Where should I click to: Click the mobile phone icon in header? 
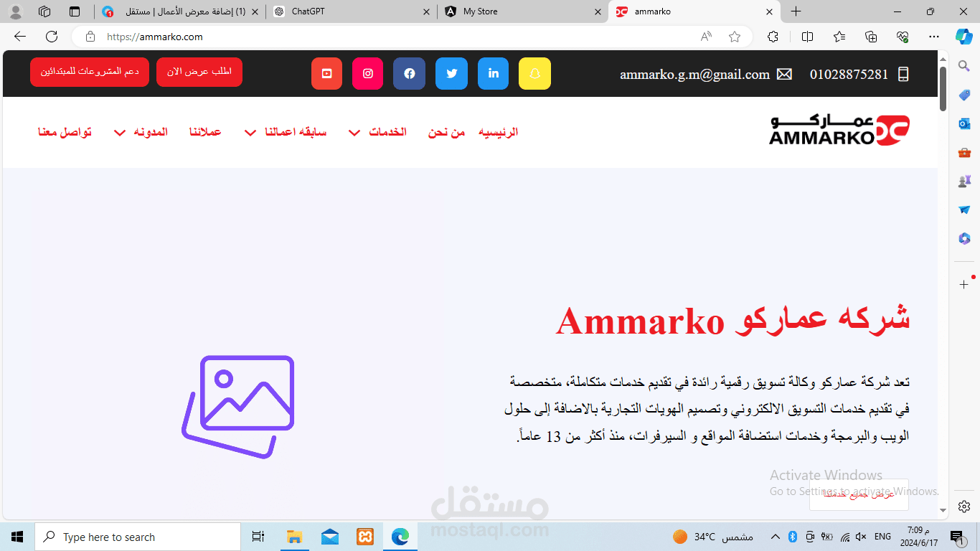pyautogui.click(x=903, y=74)
